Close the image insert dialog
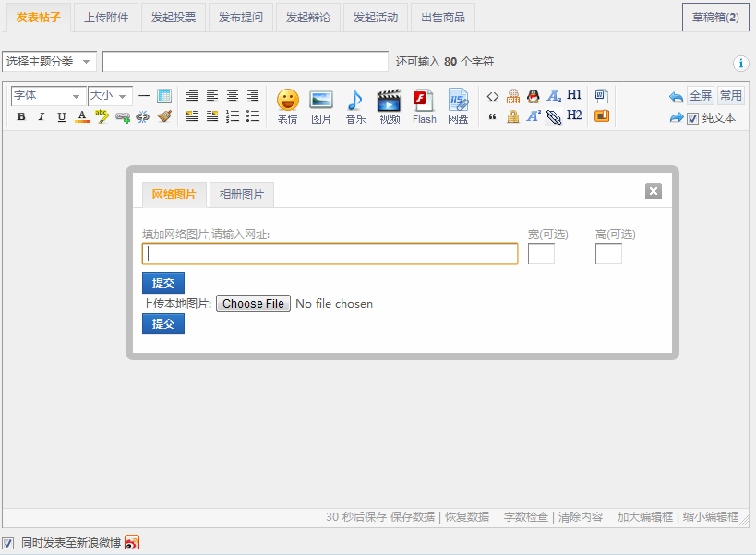Image resolution: width=756 pixels, height=555 pixels. coord(654,191)
